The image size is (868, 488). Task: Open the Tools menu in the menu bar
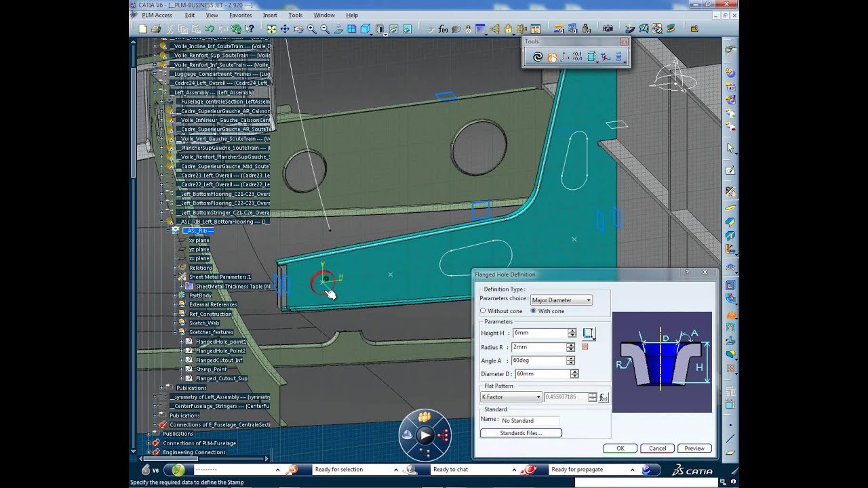point(295,15)
